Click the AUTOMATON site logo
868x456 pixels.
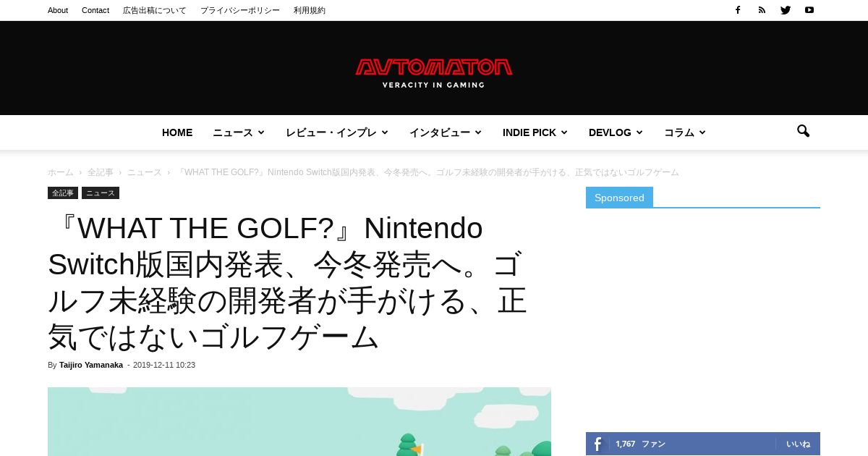(x=434, y=73)
